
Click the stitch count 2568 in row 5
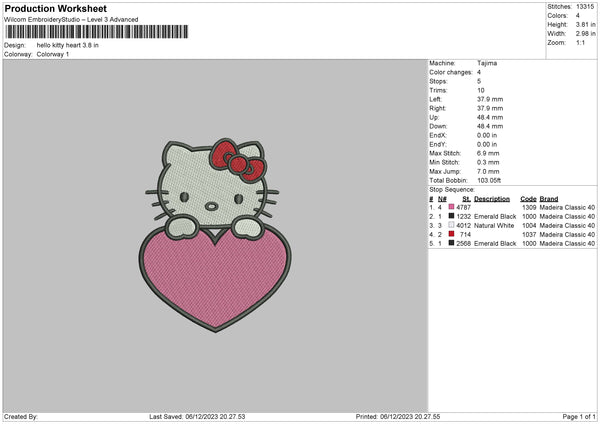pyautogui.click(x=463, y=244)
